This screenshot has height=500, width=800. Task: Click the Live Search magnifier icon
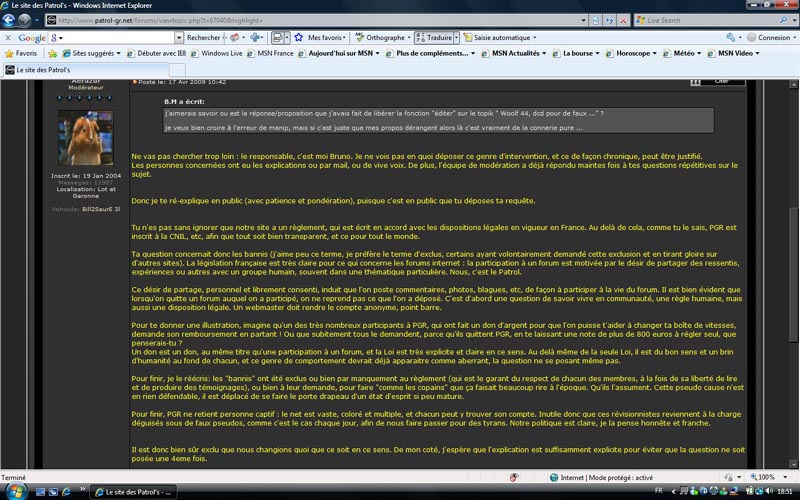[x=783, y=20]
